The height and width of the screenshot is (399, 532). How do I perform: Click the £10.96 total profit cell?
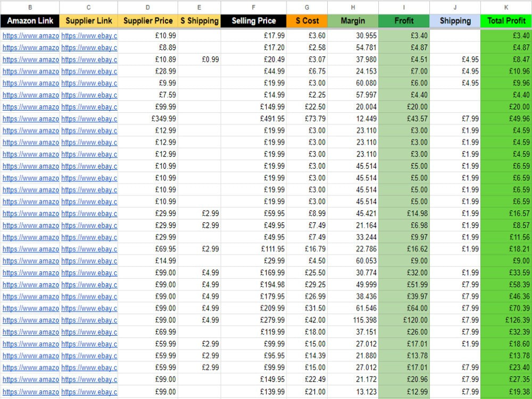point(506,71)
